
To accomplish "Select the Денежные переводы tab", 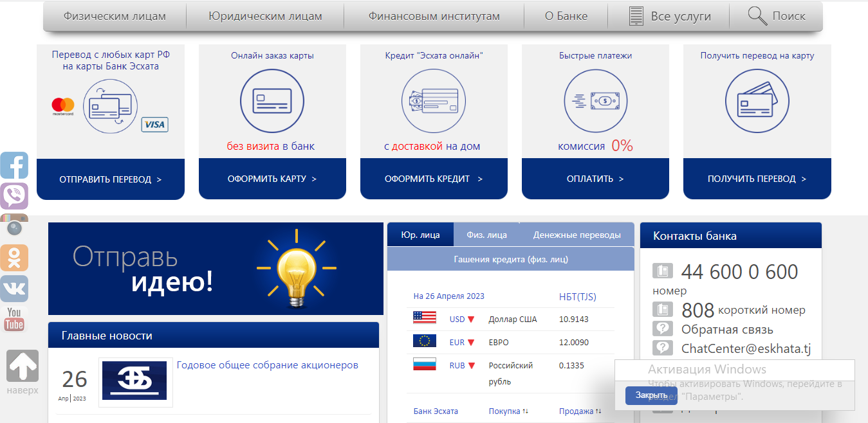I will [577, 235].
